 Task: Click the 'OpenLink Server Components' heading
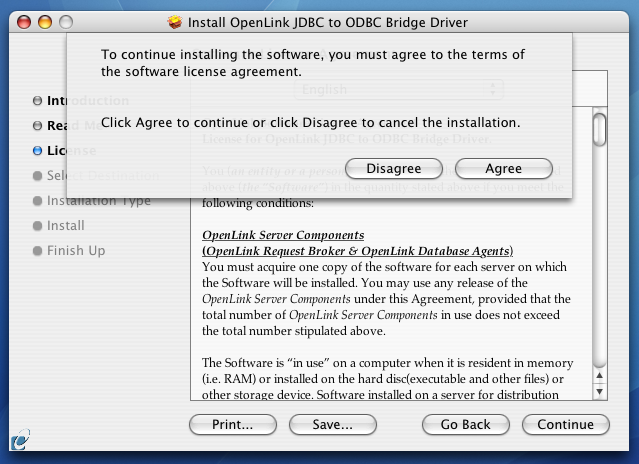[x=283, y=235]
